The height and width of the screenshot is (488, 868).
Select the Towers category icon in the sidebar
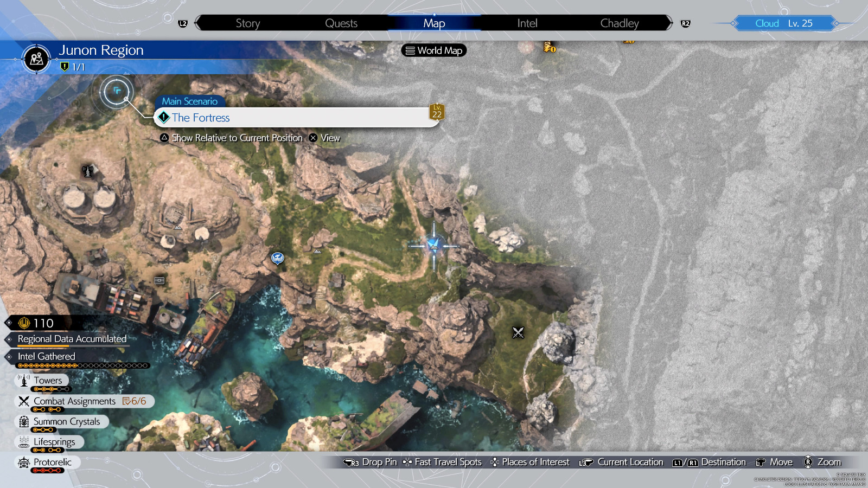point(24,380)
